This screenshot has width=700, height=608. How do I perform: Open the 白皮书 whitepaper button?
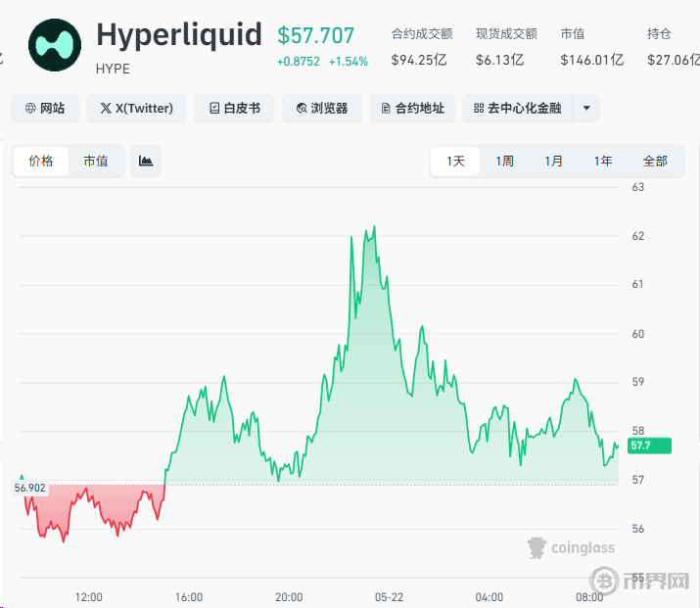pyautogui.click(x=234, y=109)
